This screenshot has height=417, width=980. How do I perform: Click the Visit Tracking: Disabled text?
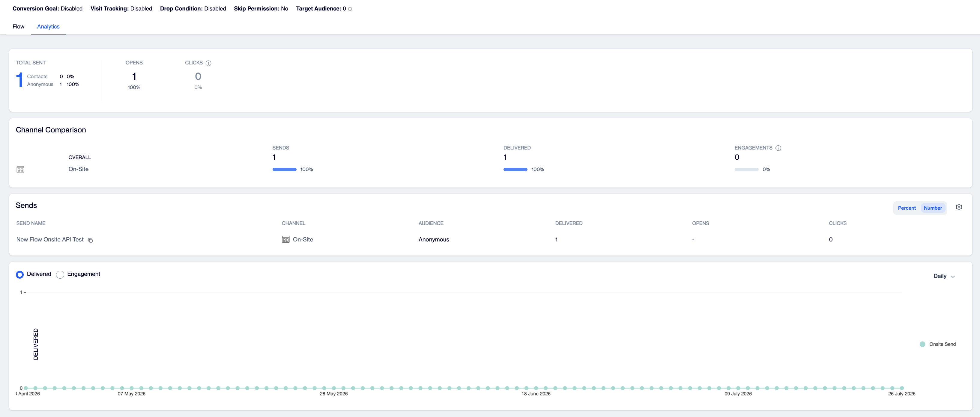[x=121, y=9]
